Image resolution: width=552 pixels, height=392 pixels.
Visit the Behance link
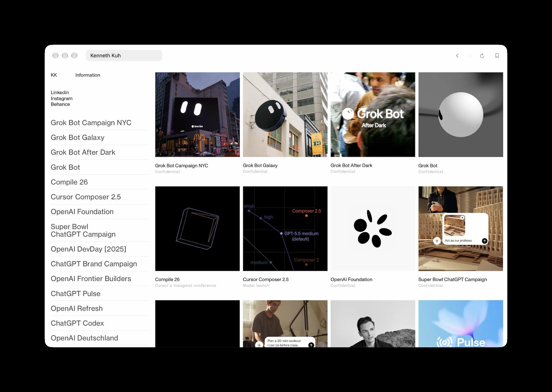[60, 104]
